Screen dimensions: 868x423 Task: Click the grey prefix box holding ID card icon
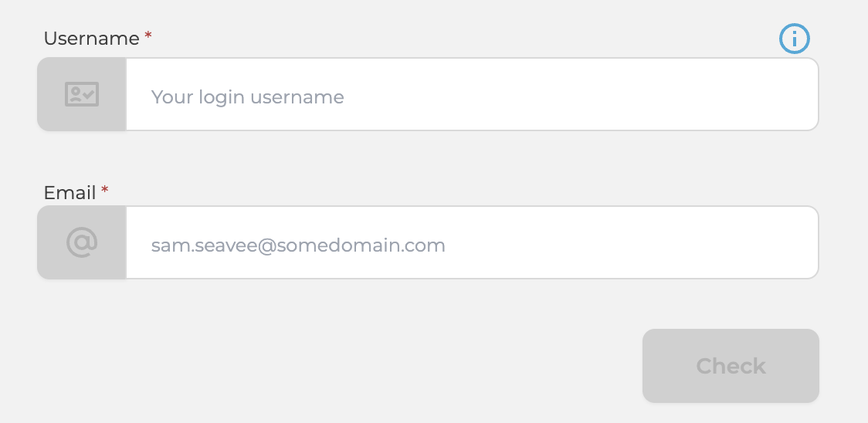(x=82, y=94)
